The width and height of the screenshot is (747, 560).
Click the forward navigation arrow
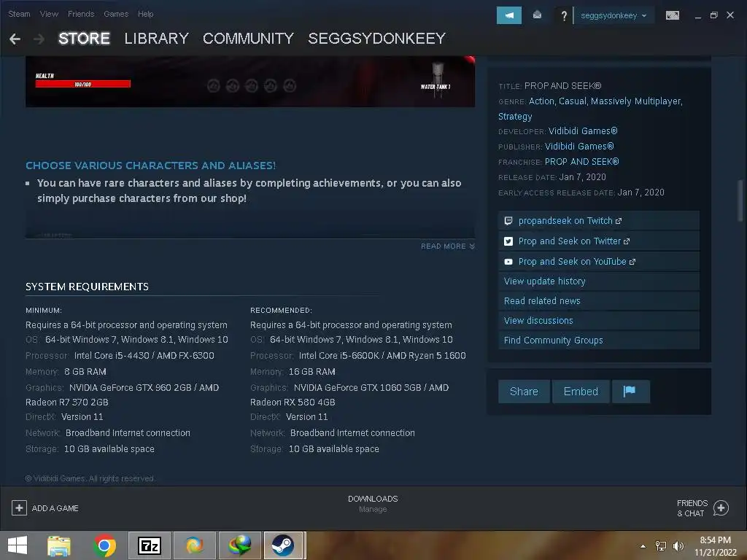(39, 39)
